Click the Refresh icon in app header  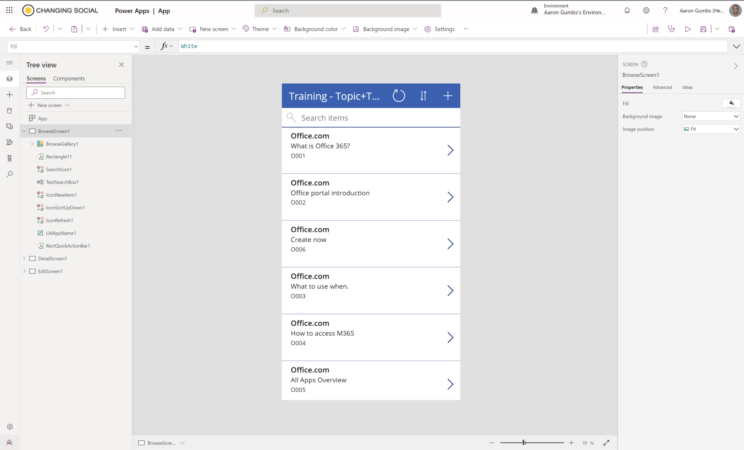click(399, 96)
